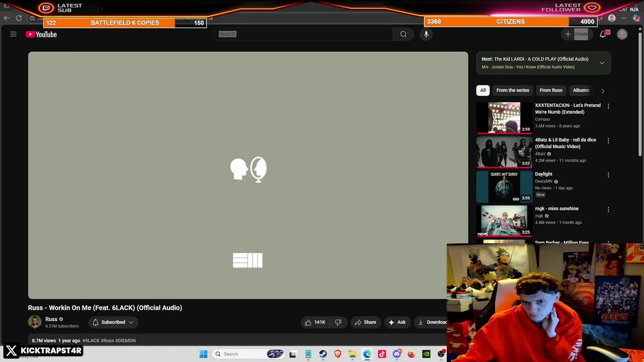
Task: Go to YouTube home via logo
Action: coord(41,34)
